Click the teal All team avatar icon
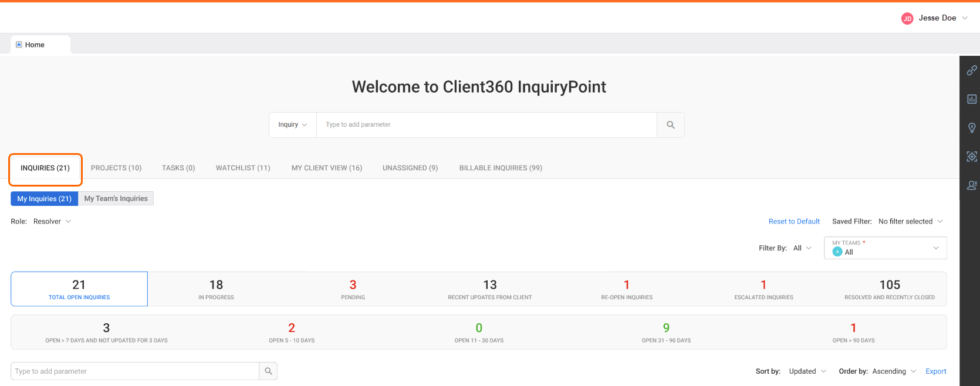The width and height of the screenshot is (980, 386). (837, 252)
